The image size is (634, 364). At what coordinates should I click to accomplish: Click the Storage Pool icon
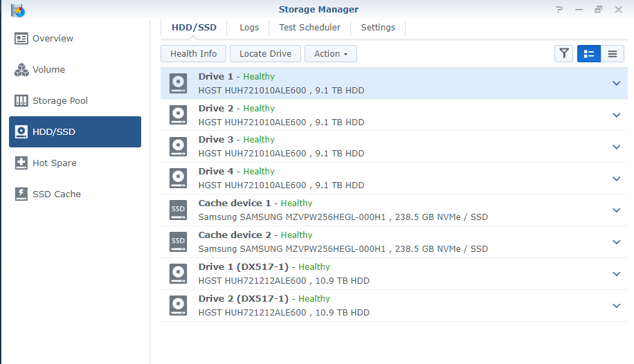pyautogui.click(x=21, y=101)
